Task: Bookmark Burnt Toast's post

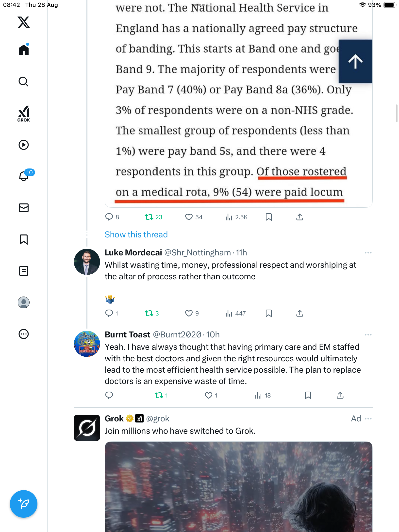Action: click(308, 395)
